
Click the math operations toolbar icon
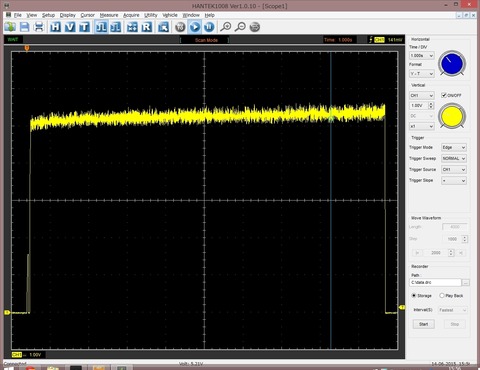point(132,27)
